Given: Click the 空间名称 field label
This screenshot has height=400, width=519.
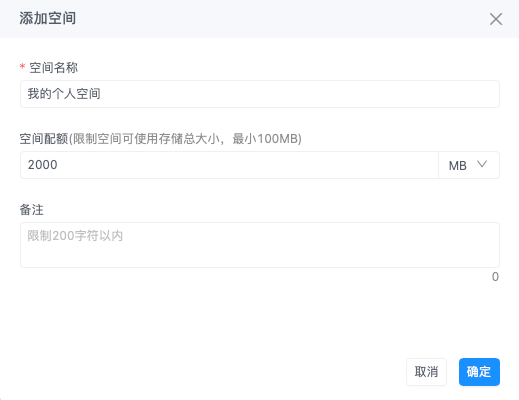Looking at the screenshot, I should 54,68.
